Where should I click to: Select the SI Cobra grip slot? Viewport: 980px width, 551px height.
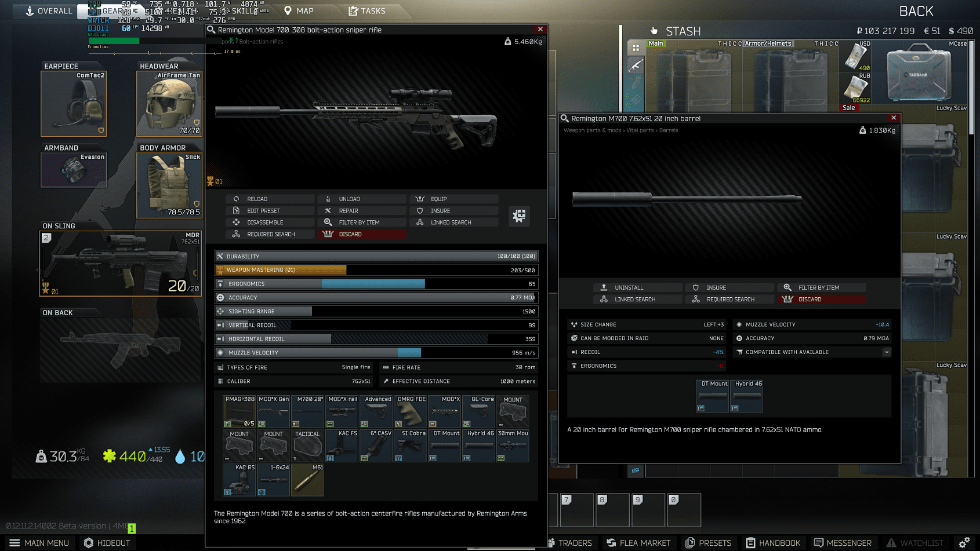411,446
